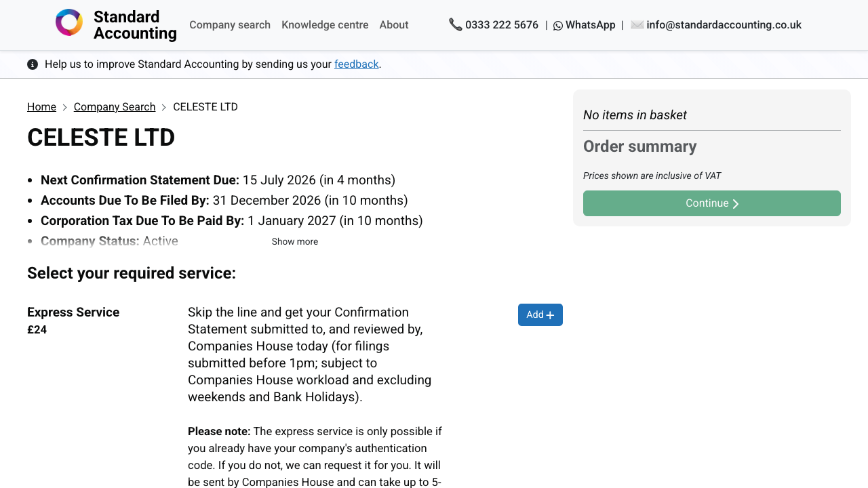This screenshot has height=488, width=868.
Task: Click the Standard Accounting brand name
Action: click(x=135, y=25)
